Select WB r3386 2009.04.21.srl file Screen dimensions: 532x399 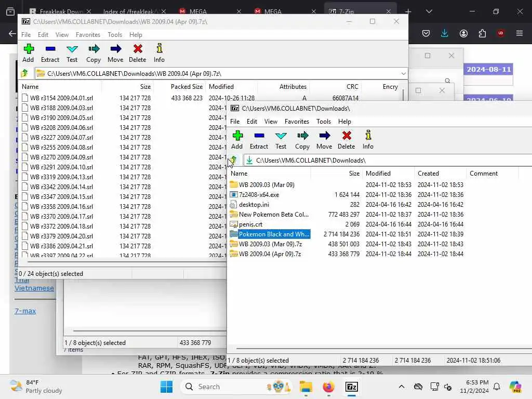[61, 246]
